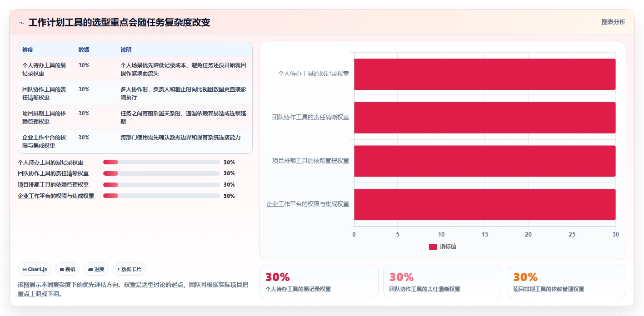Click description starting 跨部门使用需先确认
The image size is (644, 316).
(x=180, y=137)
